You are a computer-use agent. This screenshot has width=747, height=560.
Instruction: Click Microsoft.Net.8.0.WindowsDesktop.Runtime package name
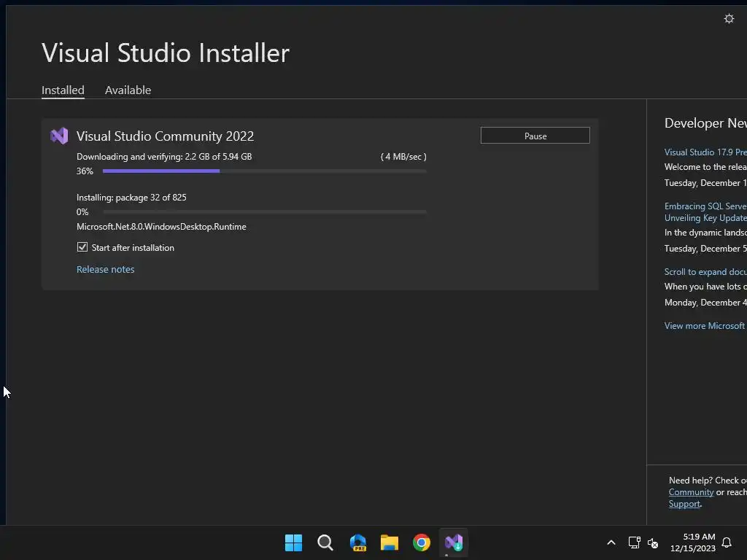(x=161, y=227)
